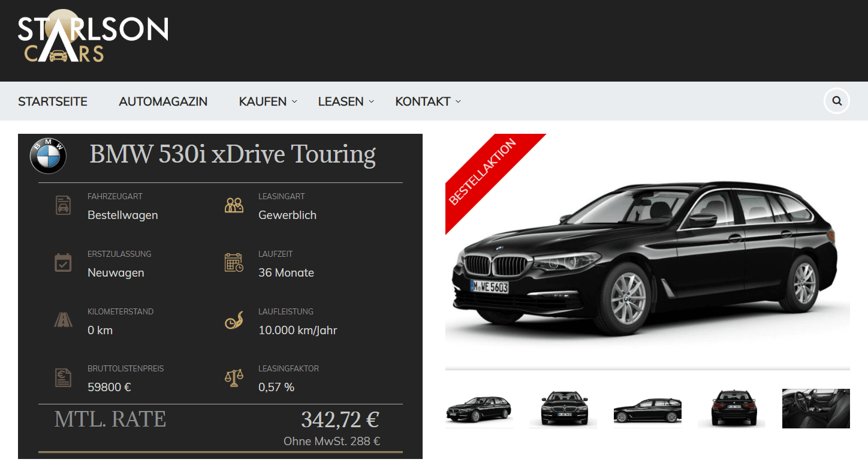
Task: Click the 36 Monate value
Action: coord(286,272)
